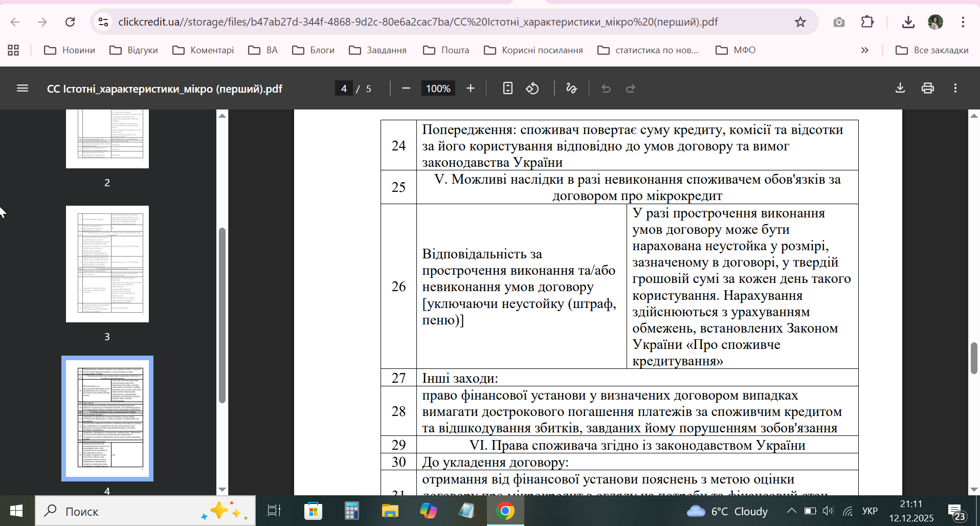Click the zoom out minus icon
980x526 pixels.
[406, 89]
